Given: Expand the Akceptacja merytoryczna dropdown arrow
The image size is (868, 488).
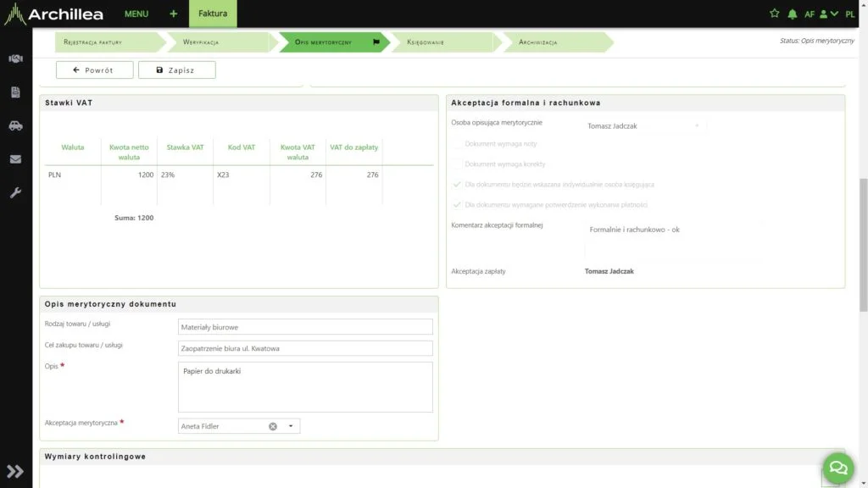Looking at the screenshot, I should [x=290, y=426].
